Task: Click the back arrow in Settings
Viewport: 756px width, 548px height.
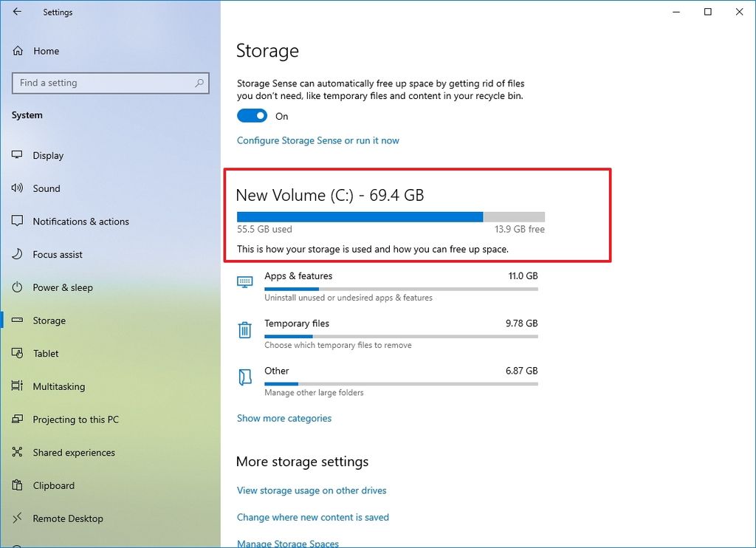Action: (17, 12)
